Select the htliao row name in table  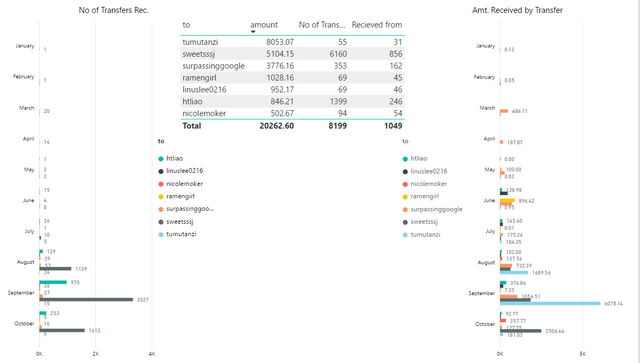coord(192,101)
